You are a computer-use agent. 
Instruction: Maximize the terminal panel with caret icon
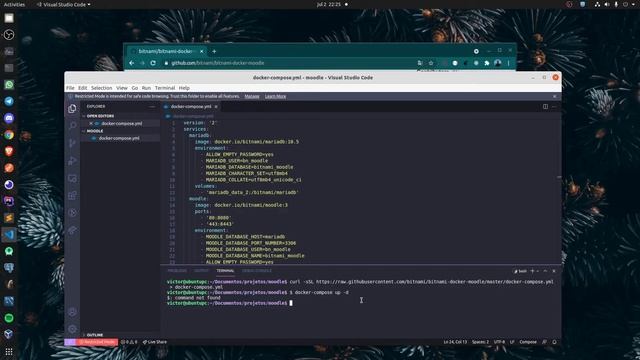click(545, 271)
